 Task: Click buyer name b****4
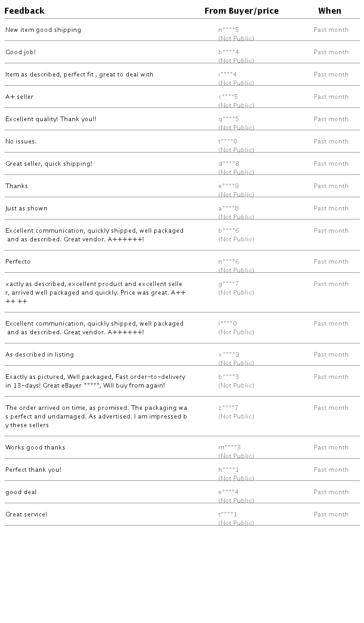tap(228, 52)
